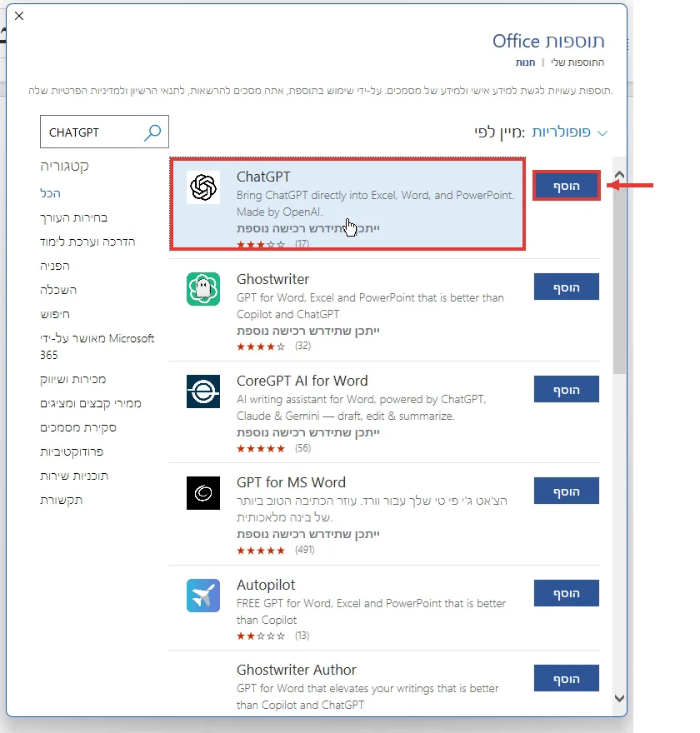Select מאושר על-ידי Microsoft 365 category
This screenshot has width=700, height=733.
click(97, 347)
